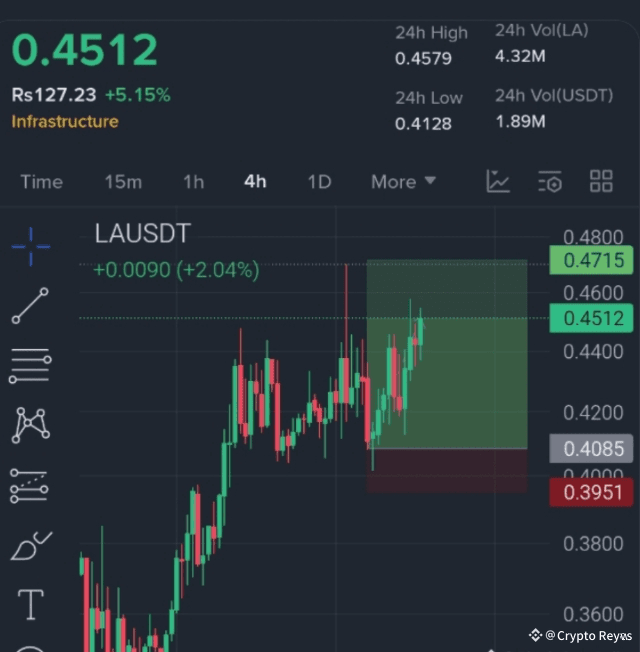
Task: Select the 4h timeframe tab
Action: click(255, 181)
